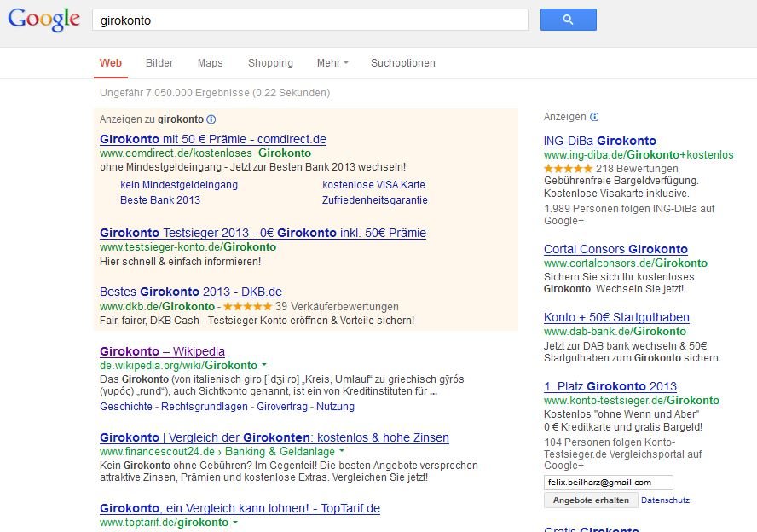Open '39 Verkäuferbewertungen' for DKB
The image size is (757, 532).
pos(337,307)
